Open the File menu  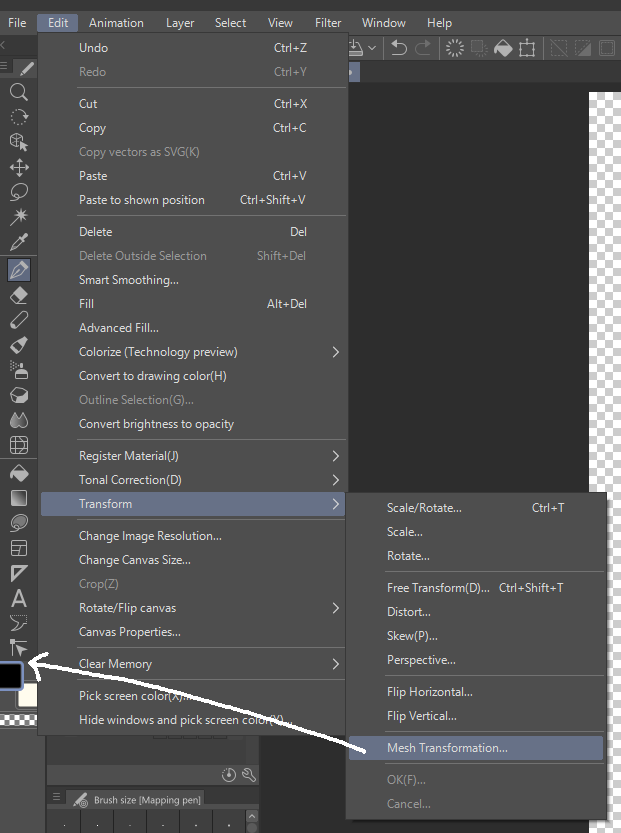coord(17,23)
